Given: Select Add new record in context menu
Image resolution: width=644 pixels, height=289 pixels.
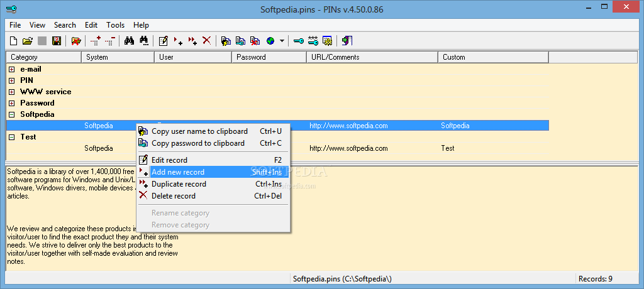Looking at the screenshot, I should tap(213, 172).
